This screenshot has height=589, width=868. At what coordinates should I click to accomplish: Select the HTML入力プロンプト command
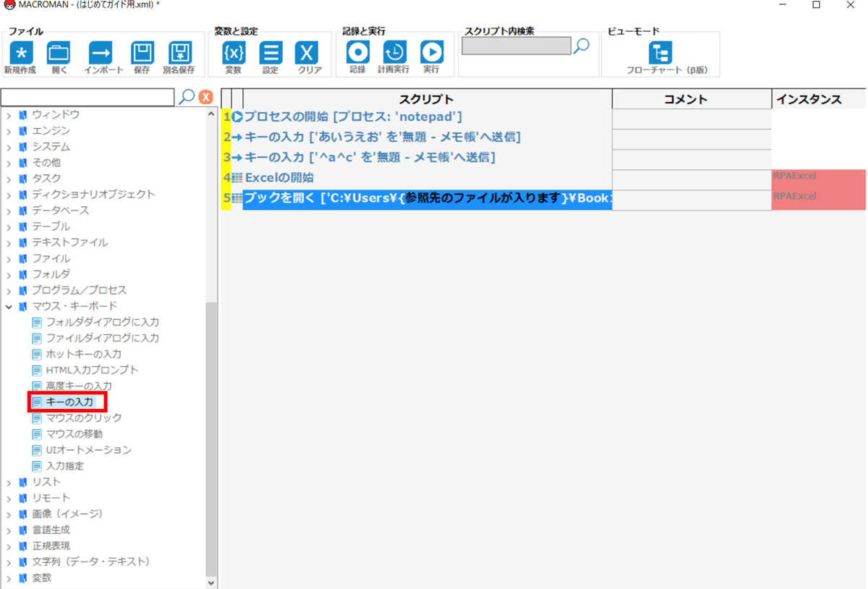(92, 370)
